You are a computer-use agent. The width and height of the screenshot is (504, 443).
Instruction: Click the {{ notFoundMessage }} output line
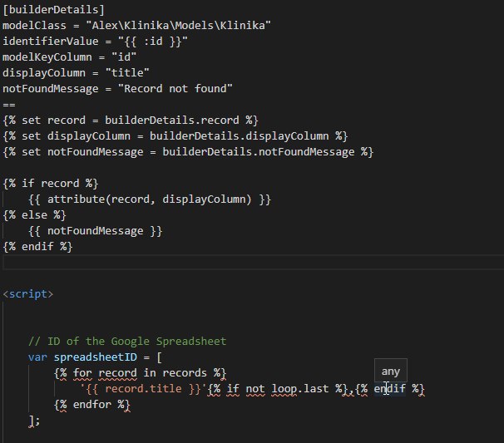point(95,231)
